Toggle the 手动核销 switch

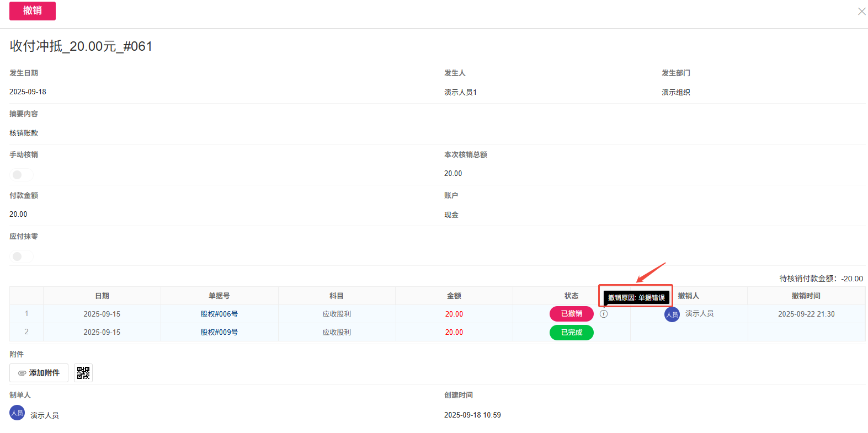click(x=22, y=175)
